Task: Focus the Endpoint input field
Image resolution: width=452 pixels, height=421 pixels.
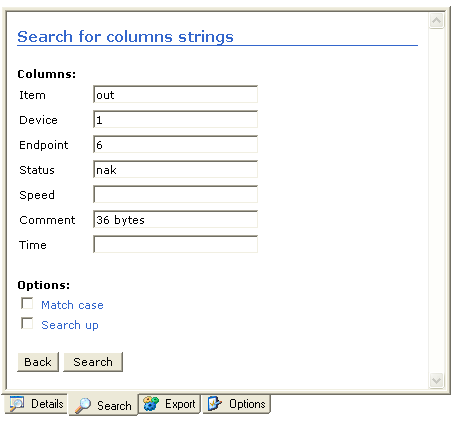Action: 175,145
